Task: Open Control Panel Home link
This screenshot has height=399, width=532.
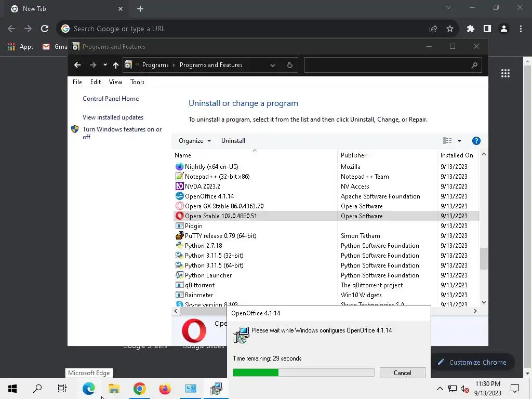Action: click(111, 99)
